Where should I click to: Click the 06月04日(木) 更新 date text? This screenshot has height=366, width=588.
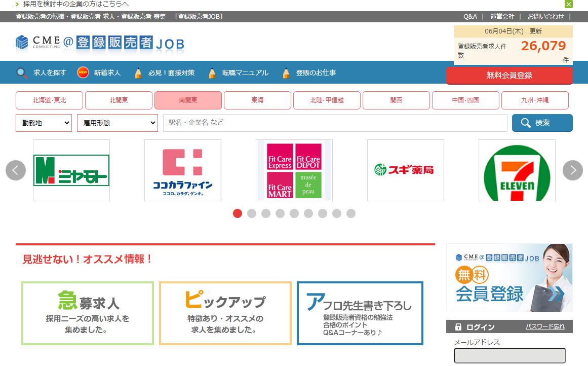coord(513,31)
